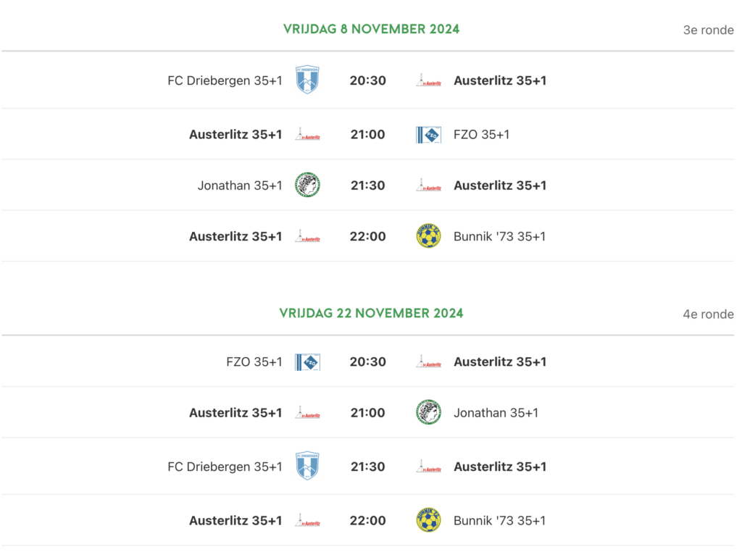
Task: Click Austerlitz logo in 8 November 20:30 match
Action: tap(428, 80)
